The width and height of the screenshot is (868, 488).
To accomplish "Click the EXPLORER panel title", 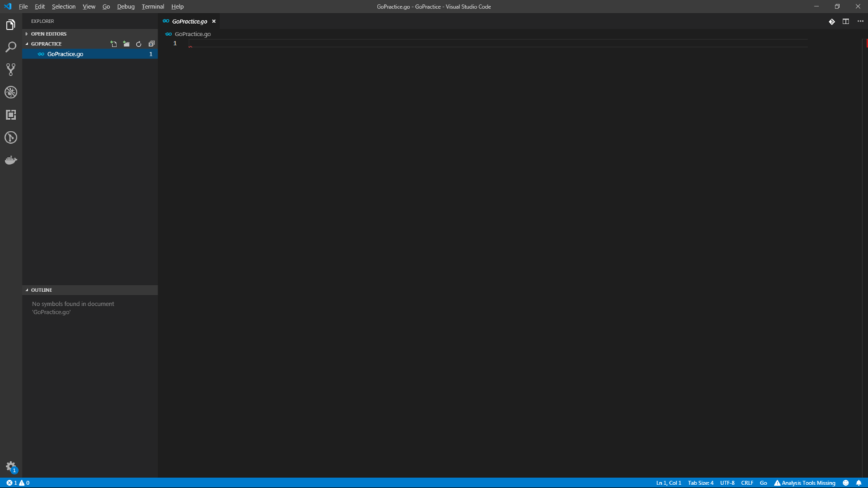I will (43, 22).
